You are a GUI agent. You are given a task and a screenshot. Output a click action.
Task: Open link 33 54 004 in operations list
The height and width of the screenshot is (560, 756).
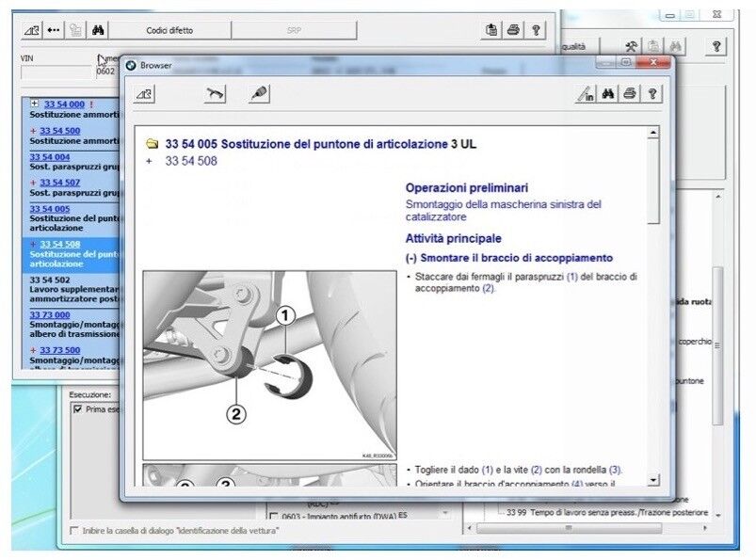pyautogui.click(x=50, y=156)
